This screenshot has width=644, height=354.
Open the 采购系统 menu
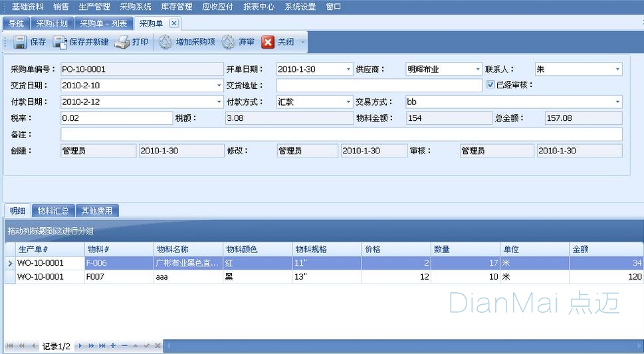136,7
